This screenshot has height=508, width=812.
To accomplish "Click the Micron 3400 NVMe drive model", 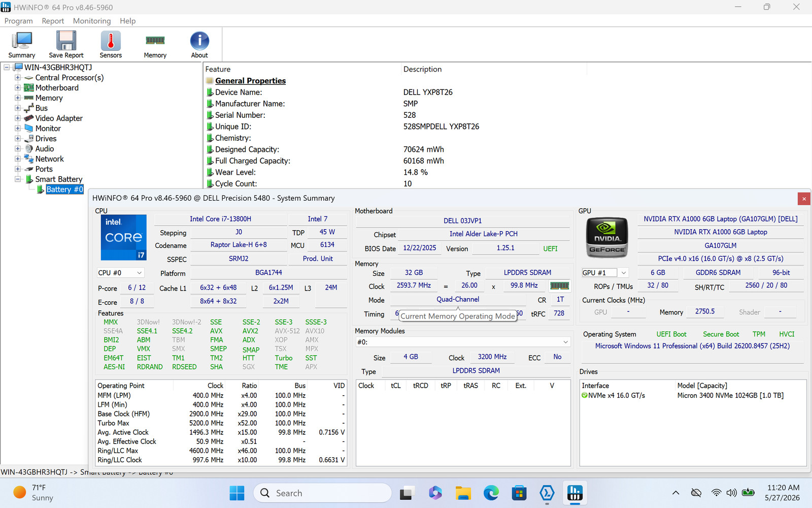I will click(730, 395).
